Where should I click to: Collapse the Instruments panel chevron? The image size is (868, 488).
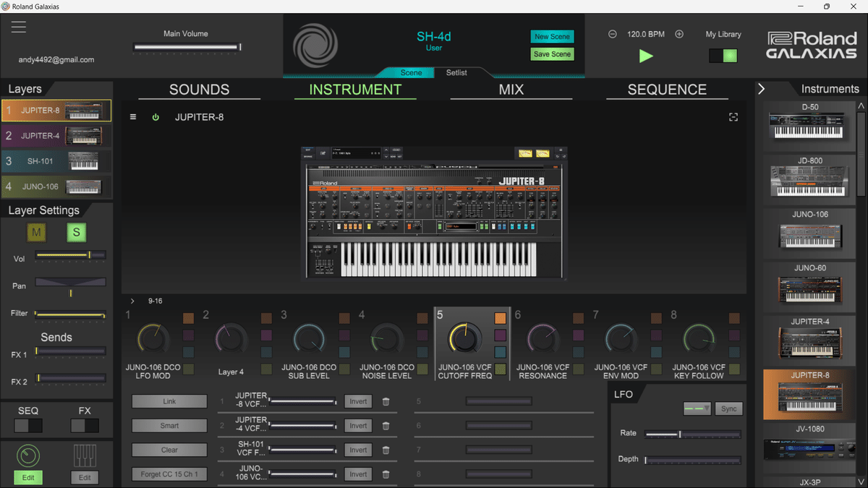click(x=762, y=89)
